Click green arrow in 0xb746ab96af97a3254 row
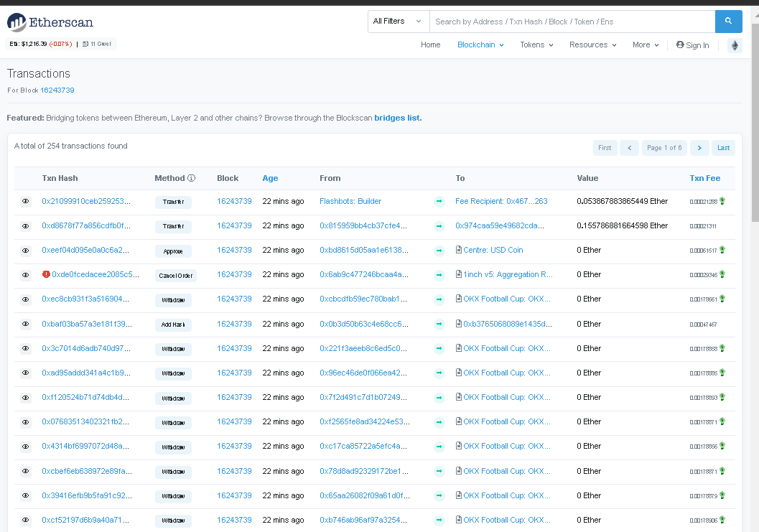The width and height of the screenshot is (759, 532). (x=439, y=520)
